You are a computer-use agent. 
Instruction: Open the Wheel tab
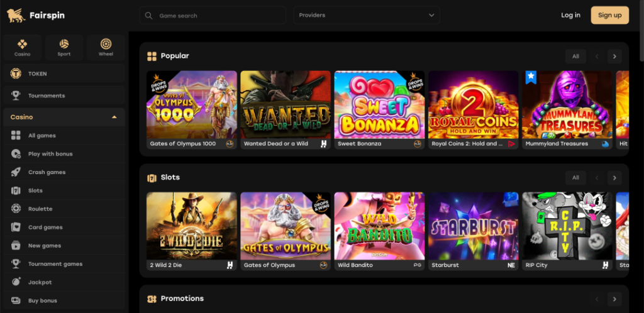106,48
